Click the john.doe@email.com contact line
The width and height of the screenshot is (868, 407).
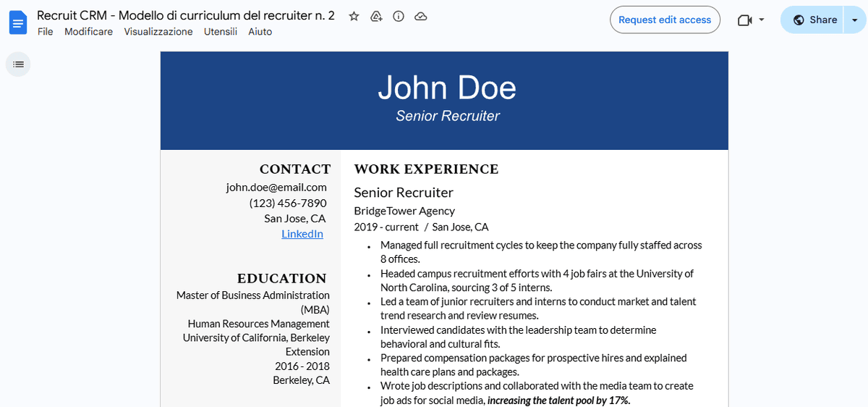[x=276, y=187]
